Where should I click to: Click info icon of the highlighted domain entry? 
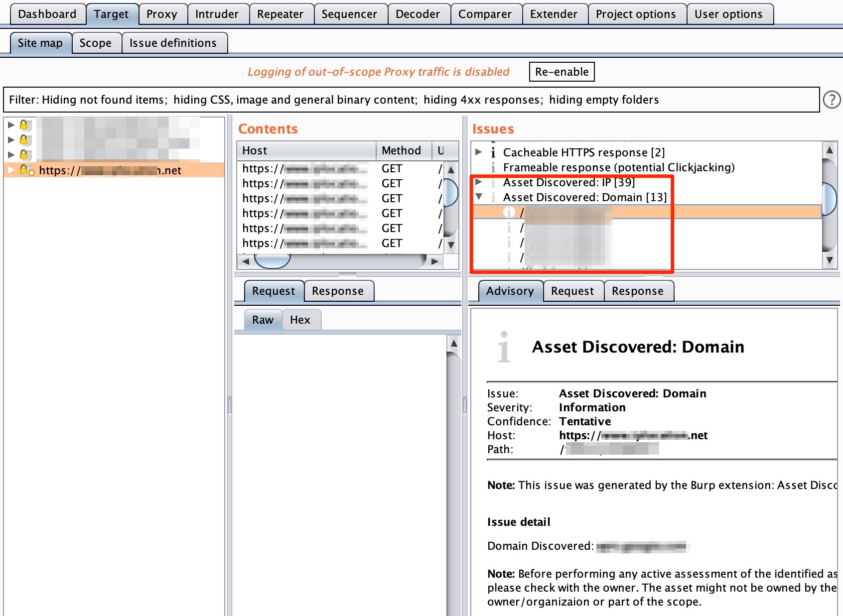[508, 212]
